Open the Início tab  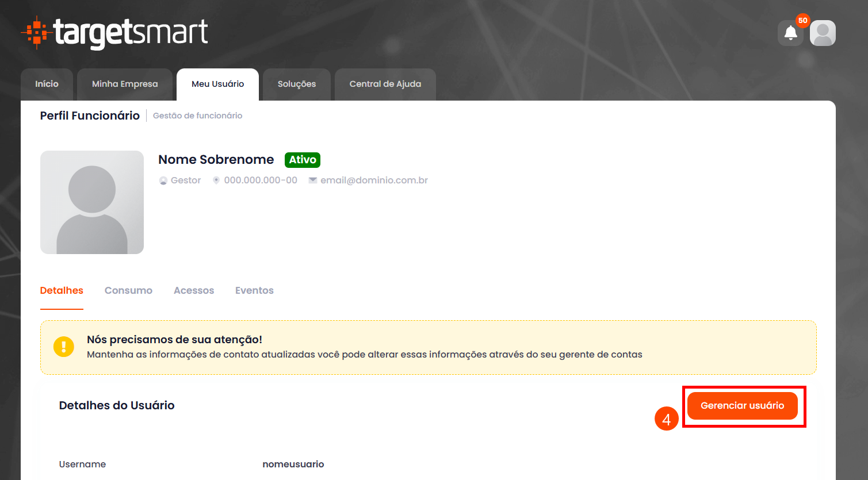[47, 84]
